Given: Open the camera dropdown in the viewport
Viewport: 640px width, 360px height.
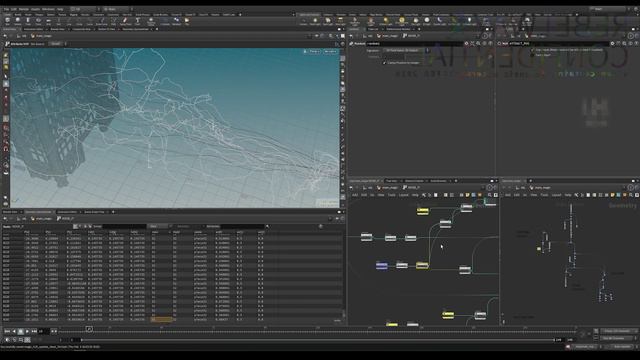Looking at the screenshot, I should click(x=330, y=51).
